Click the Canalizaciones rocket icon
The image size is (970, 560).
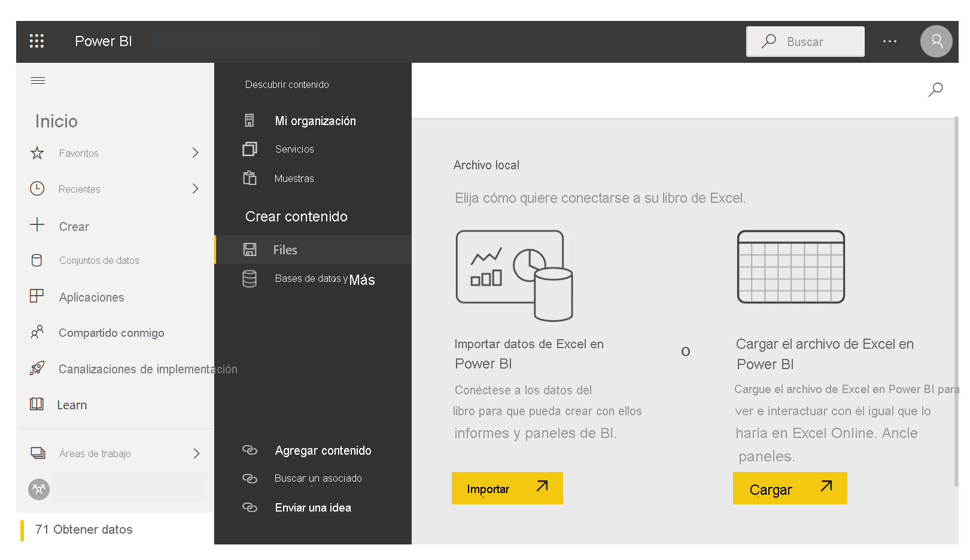tap(37, 368)
